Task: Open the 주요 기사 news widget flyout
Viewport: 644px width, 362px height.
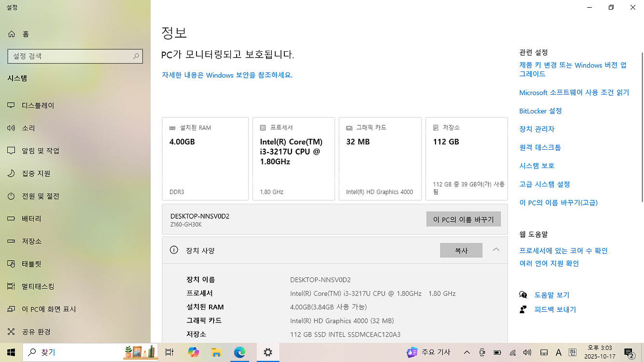Action: 428,352
